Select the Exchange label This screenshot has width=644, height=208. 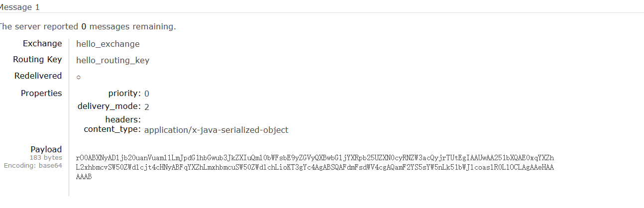(42, 43)
